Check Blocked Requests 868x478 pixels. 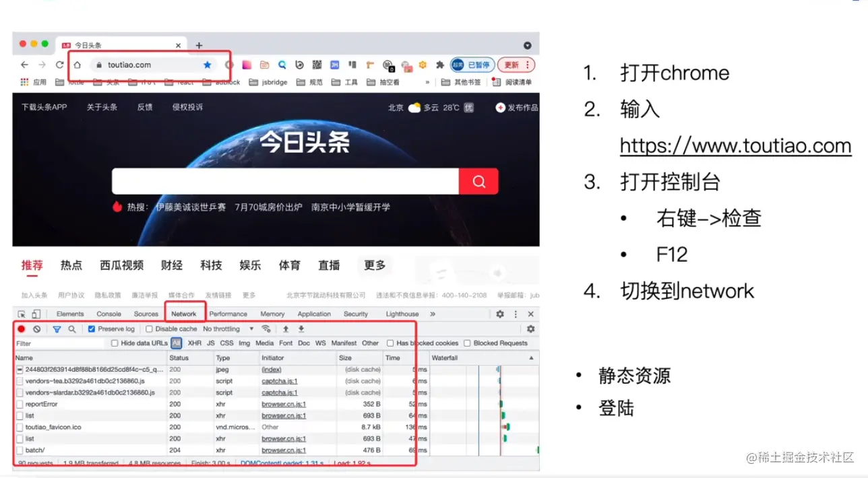pyautogui.click(x=467, y=343)
